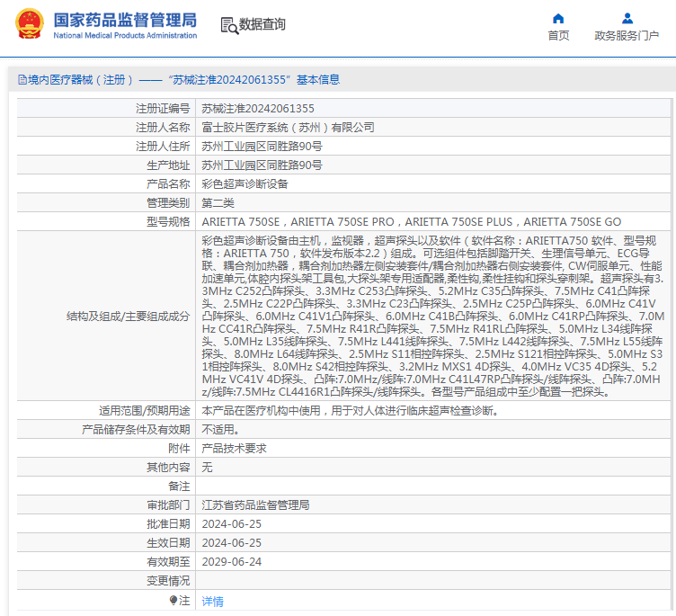Go to 首页 via its text label
Image resolution: width=676 pixels, height=616 pixels.
click(x=558, y=36)
